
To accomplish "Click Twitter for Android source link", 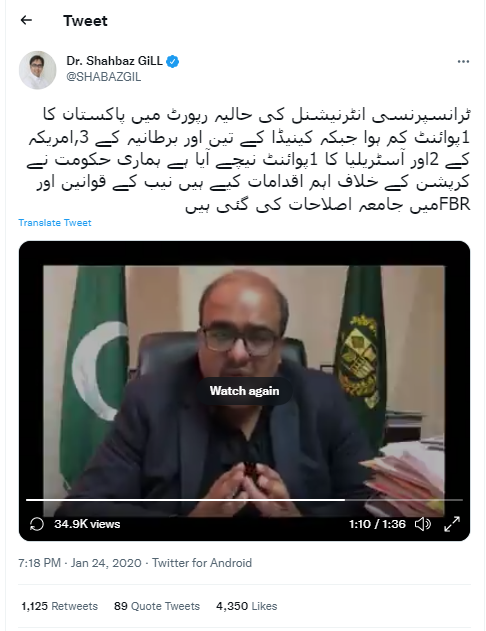I will point(202,563).
